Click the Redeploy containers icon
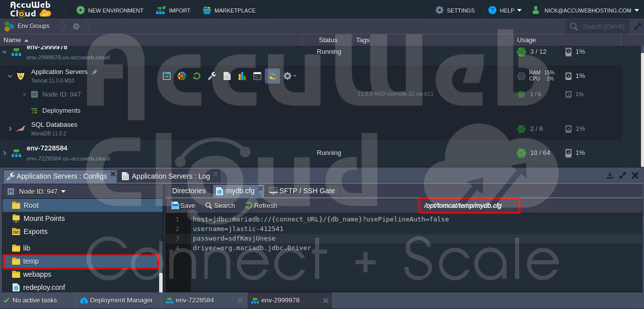The height and width of the screenshot is (309, 644). coord(272,76)
